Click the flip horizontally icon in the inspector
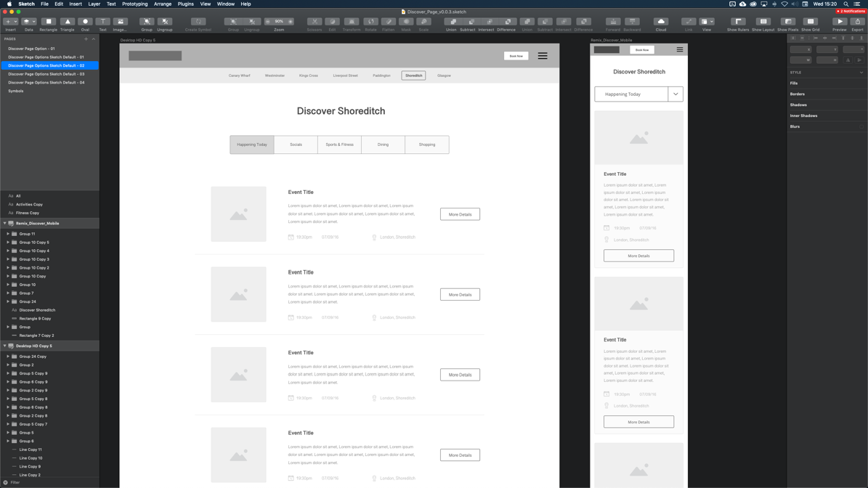The width and height of the screenshot is (868, 488). point(848,60)
